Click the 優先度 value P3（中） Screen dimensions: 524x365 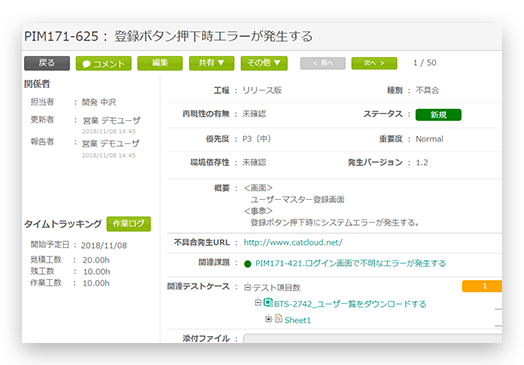click(x=257, y=139)
